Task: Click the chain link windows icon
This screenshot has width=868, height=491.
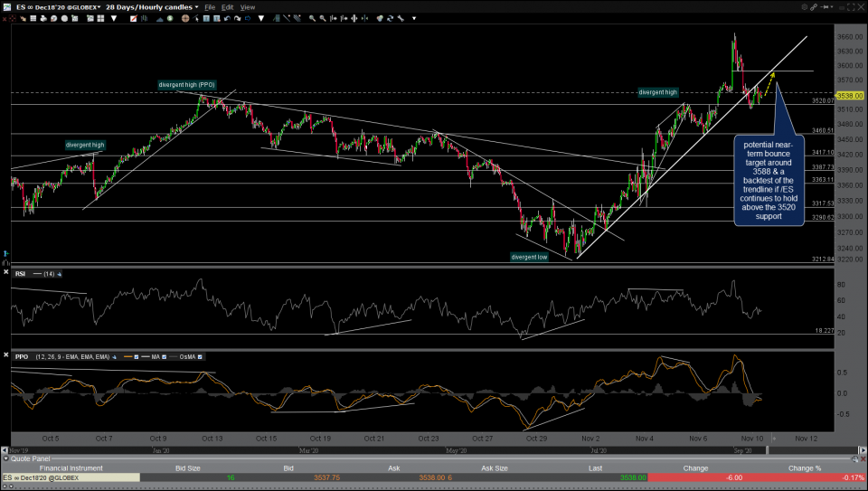Action: [814, 6]
